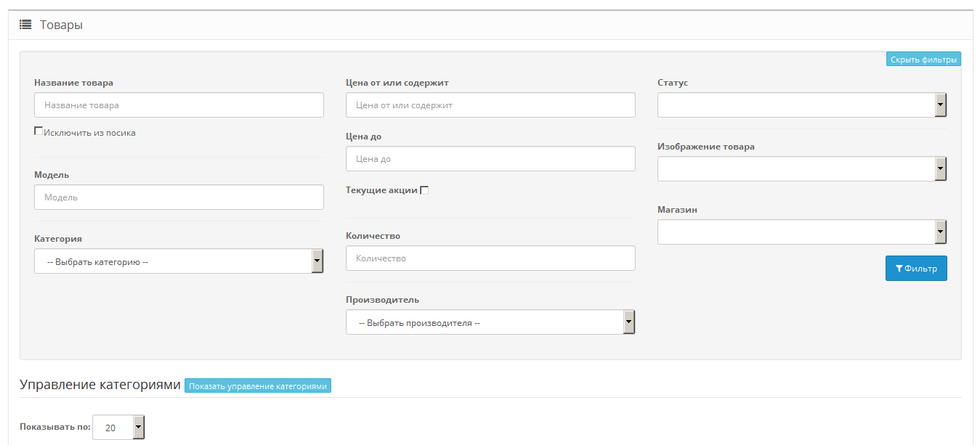Image resolution: width=980 pixels, height=445 pixels.
Task: Click the list icon beside Товары heading
Action: (25, 25)
